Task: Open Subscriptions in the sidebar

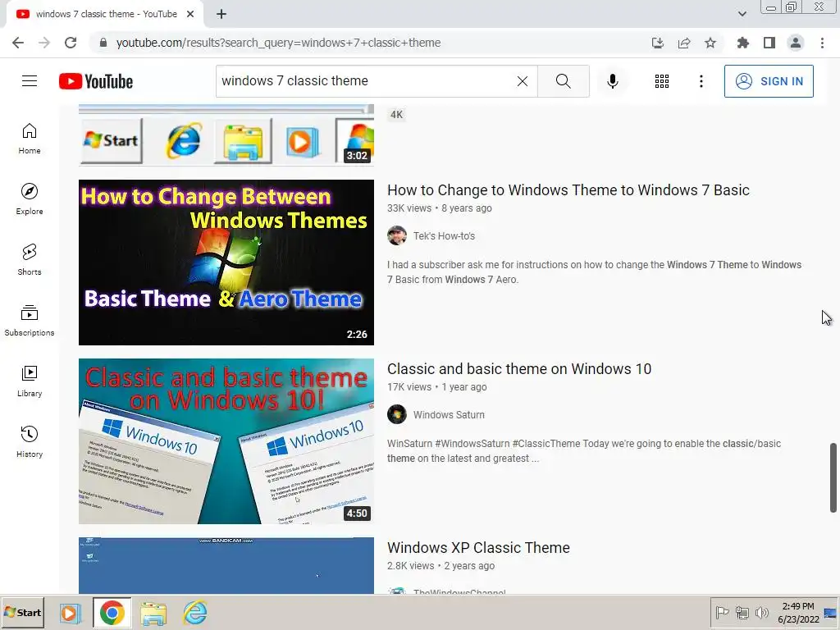Action: coord(30,321)
